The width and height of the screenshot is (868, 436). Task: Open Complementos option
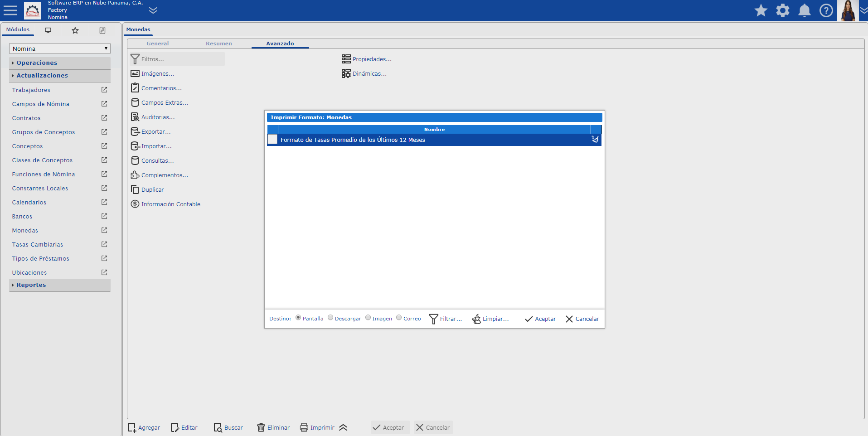(159, 175)
